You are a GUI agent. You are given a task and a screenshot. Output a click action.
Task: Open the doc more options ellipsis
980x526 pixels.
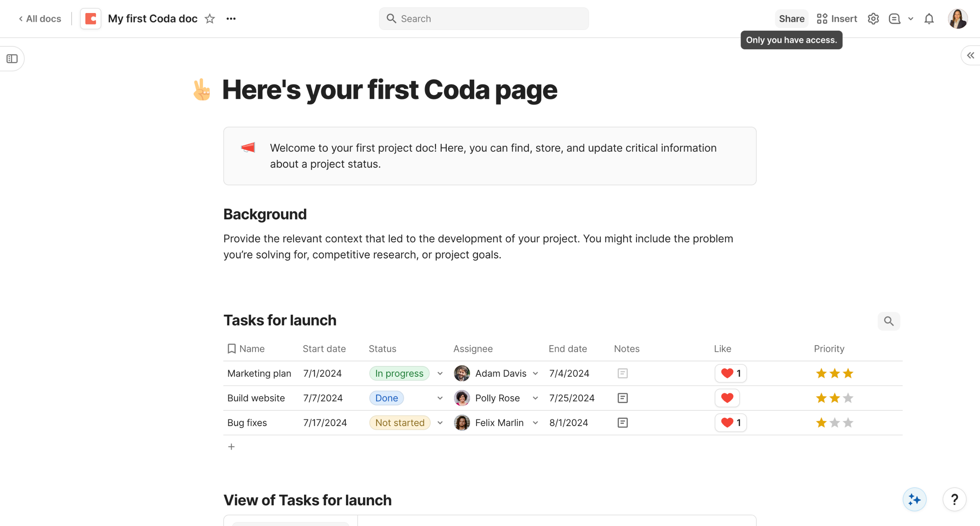[x=231, y=19]
